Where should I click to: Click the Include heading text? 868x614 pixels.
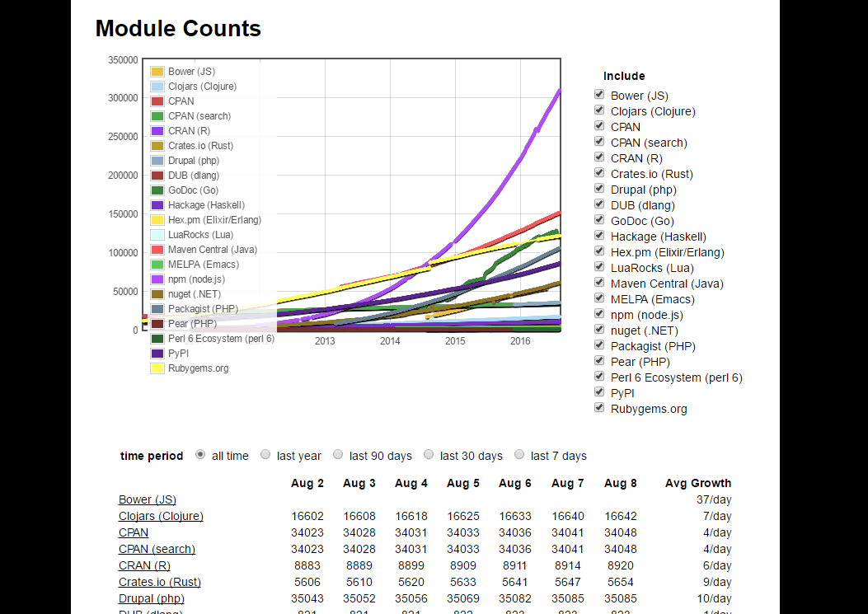point(624,76)
